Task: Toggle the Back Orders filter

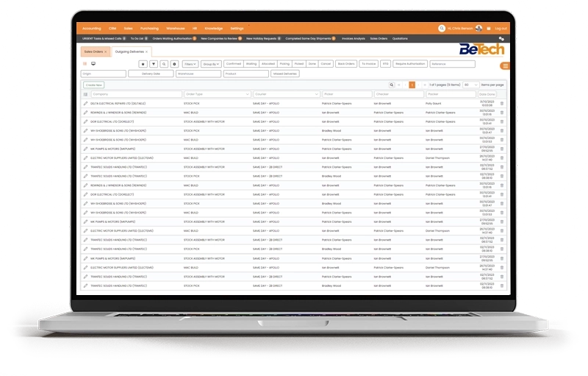Action: (345, 64)
